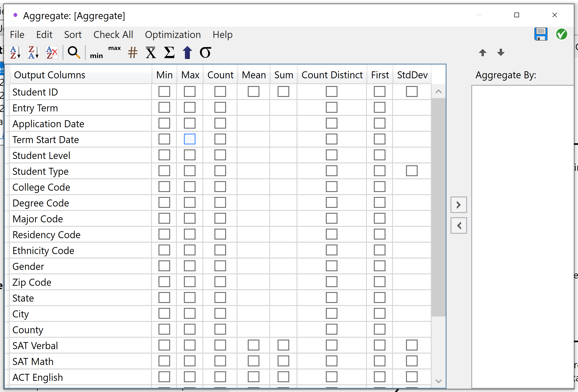Click left chevron to remove from Aggregate By

[x=459, y=226]
